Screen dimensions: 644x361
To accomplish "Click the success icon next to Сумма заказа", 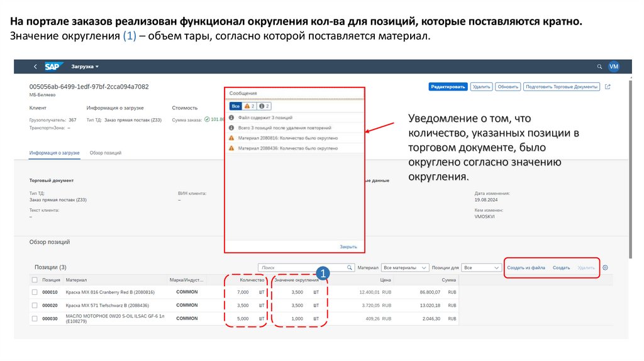I will pos(207,119).
